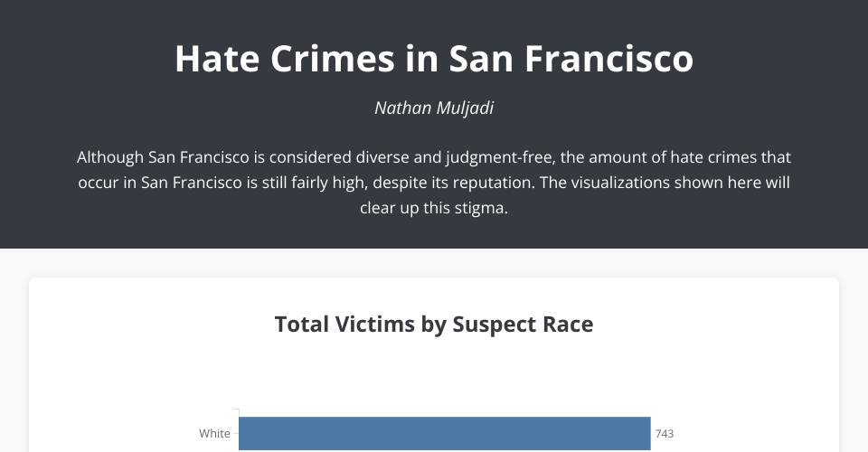Click the 743 value label beside the bar
The image size is (868, 452).
click(x=664, y=434)
